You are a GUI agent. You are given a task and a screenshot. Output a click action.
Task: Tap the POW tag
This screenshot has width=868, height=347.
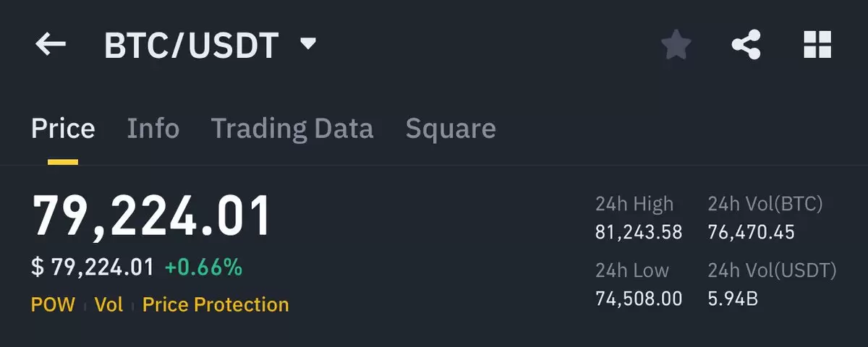[x=53, y=304]
